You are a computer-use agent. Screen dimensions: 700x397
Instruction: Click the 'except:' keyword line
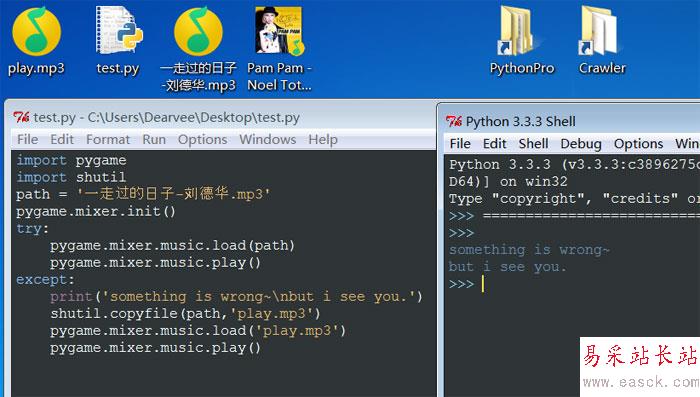(x=46, y=280)
